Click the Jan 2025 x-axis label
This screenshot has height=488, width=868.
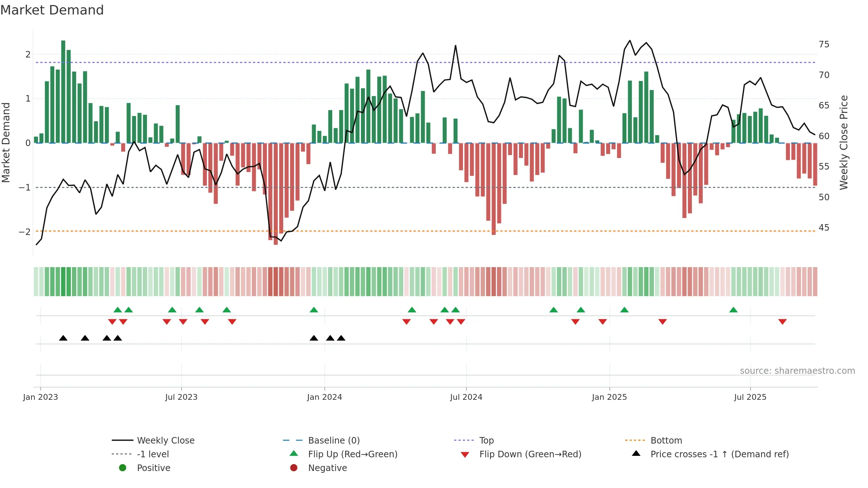[609, 397]
